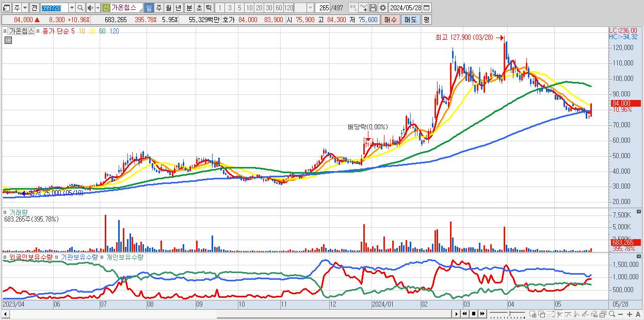Screen dimensions: 644x320
Task: Select the 틱 tick period button
Action: click(208, 8)
